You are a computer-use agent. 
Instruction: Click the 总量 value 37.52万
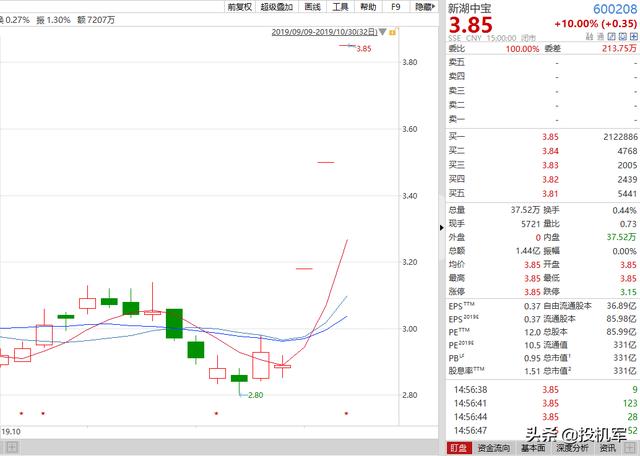coord(525,210)
